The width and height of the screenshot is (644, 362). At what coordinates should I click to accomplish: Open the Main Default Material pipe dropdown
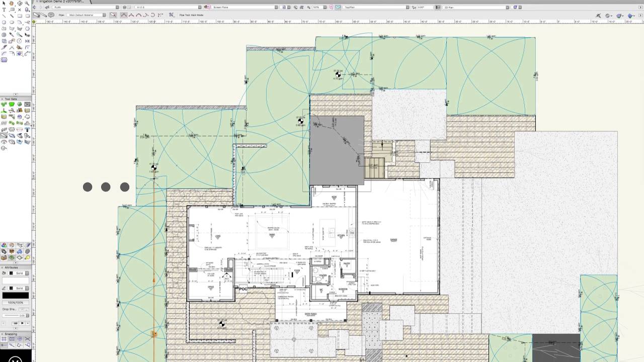(x=86, y=15)
